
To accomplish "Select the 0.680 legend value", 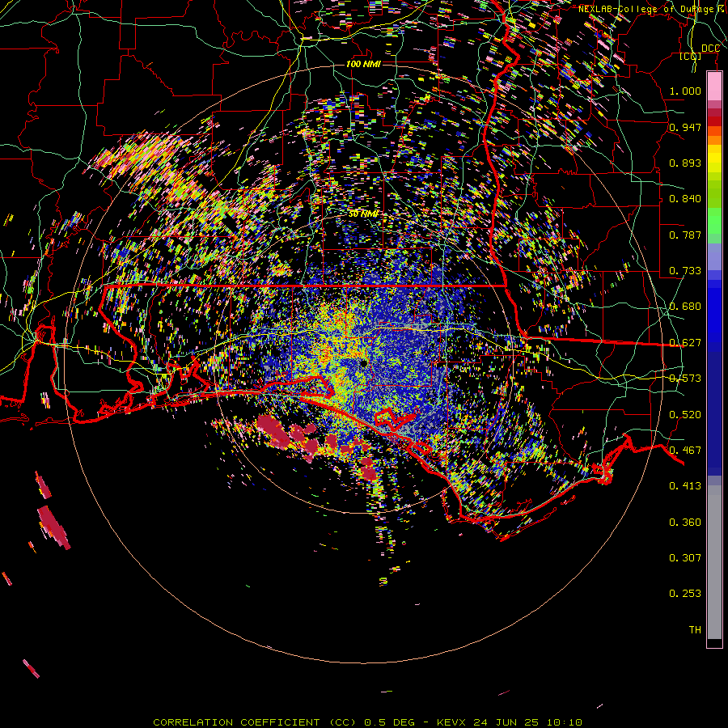I will (685, 307).
